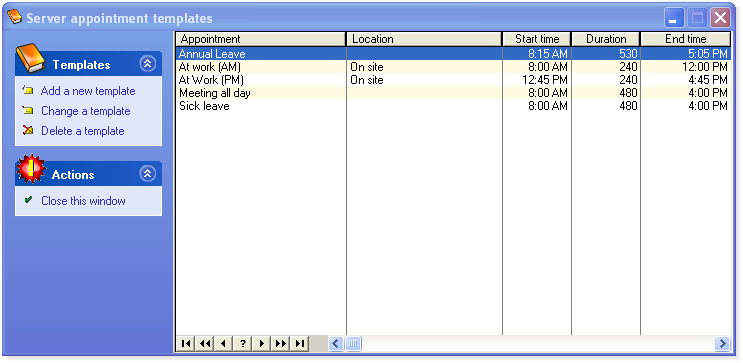Click the horizontal scrollbar right arrow
This screenshot has width=743, height=363.
pos(723,343)
